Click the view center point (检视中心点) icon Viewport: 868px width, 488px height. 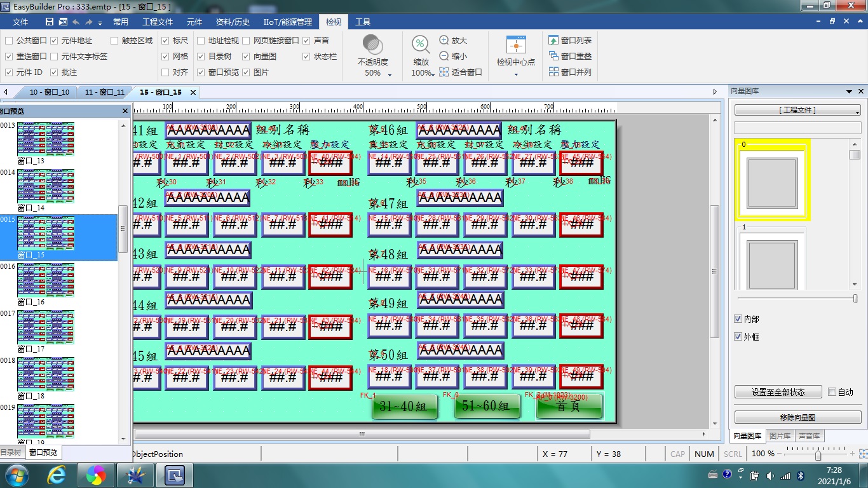tap(516, 45)
